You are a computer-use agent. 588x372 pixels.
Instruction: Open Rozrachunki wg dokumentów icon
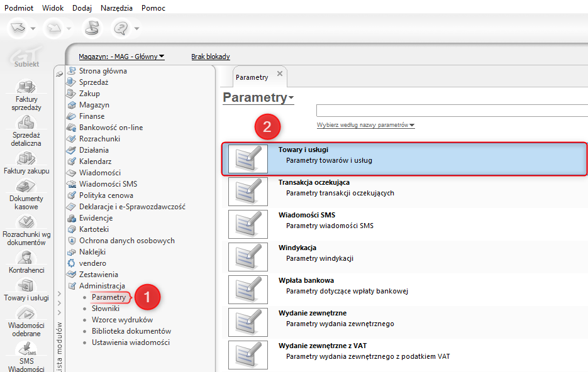[26, 222]
